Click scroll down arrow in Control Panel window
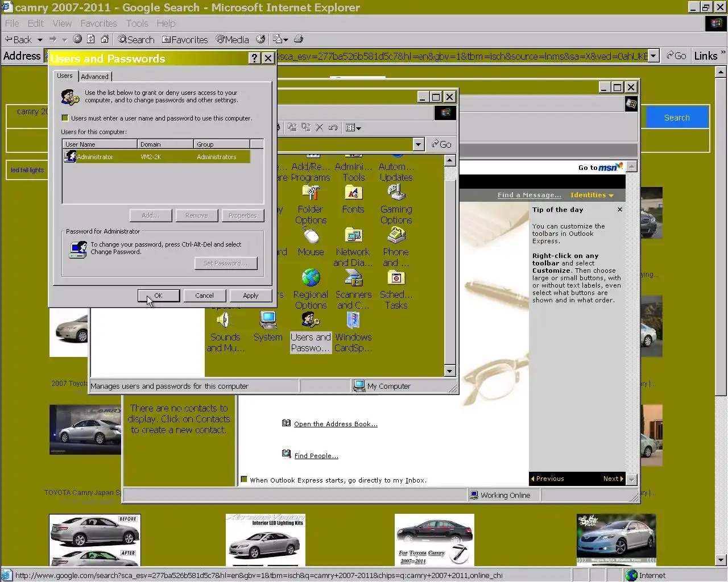This screenshot has width=728, height=582. coord(450,371)
